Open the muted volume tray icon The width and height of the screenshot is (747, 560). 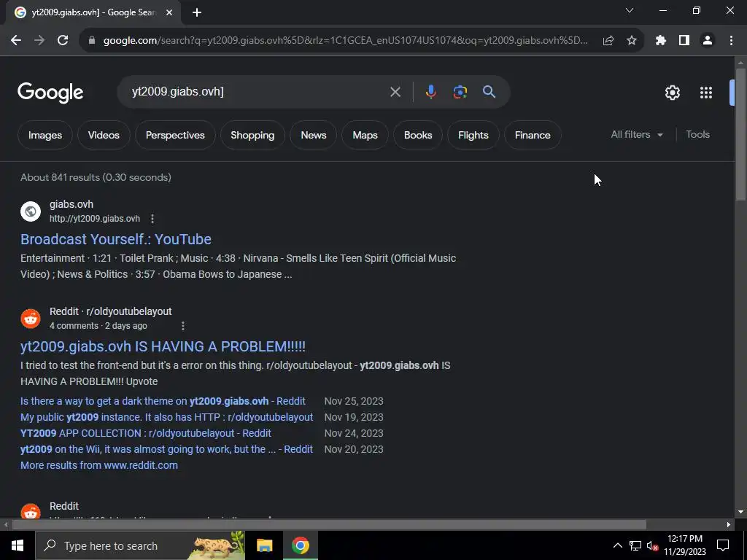(652, 545)
